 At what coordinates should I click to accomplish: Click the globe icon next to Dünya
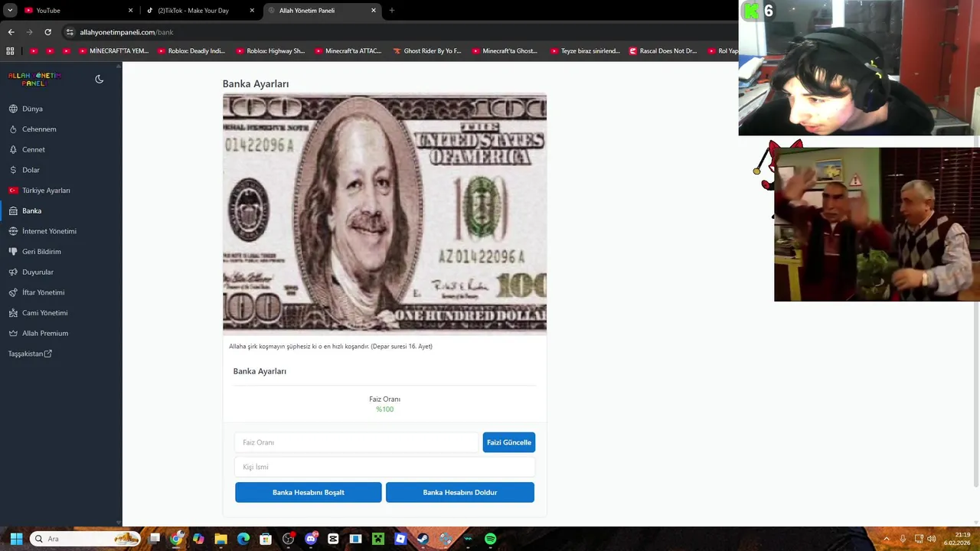(13, 109)
